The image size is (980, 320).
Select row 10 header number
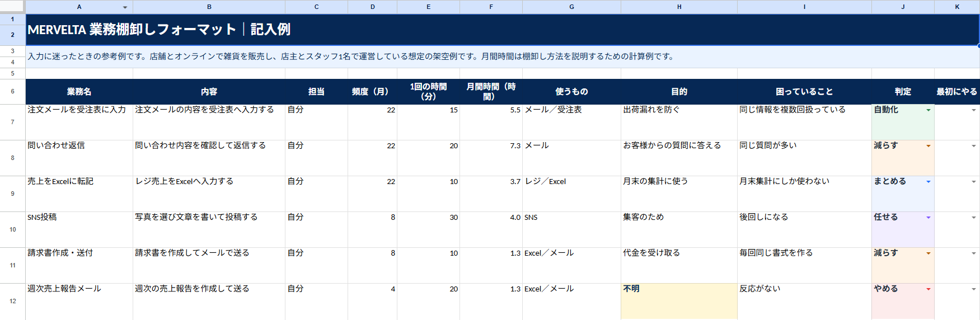pyautogui.click(x=12, y=229)
